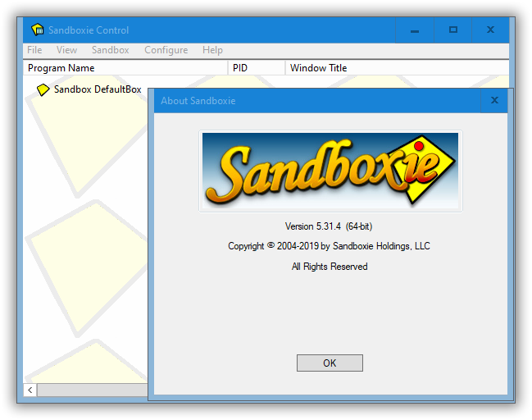Viewport: 532px width, 420px height.
Task: Close the About Sandboxie dialog
Action: pyautogui.click(x=494, y=100)
